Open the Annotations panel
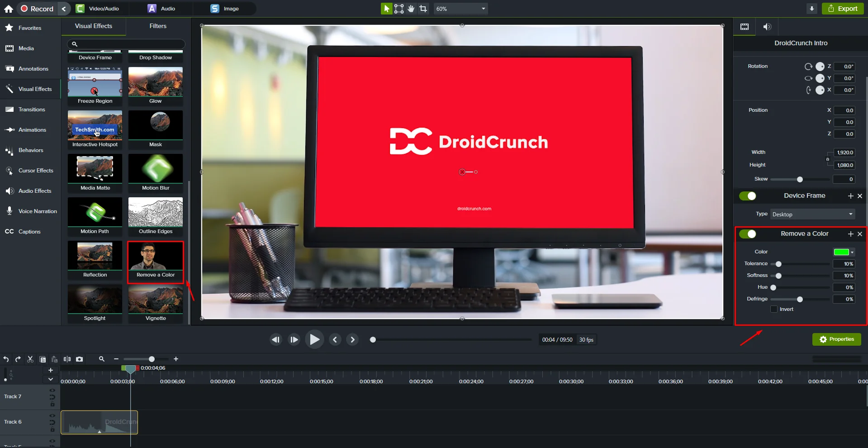This screenshot has width=868, height=448. (30, 69)
